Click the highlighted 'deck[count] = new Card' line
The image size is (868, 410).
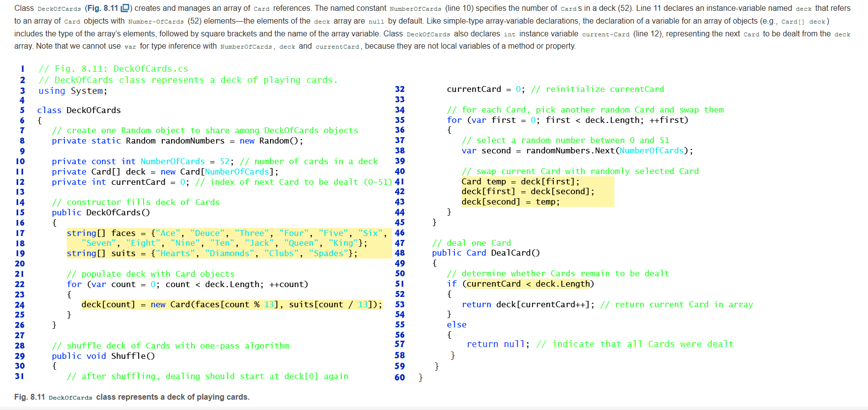(232, 304)
